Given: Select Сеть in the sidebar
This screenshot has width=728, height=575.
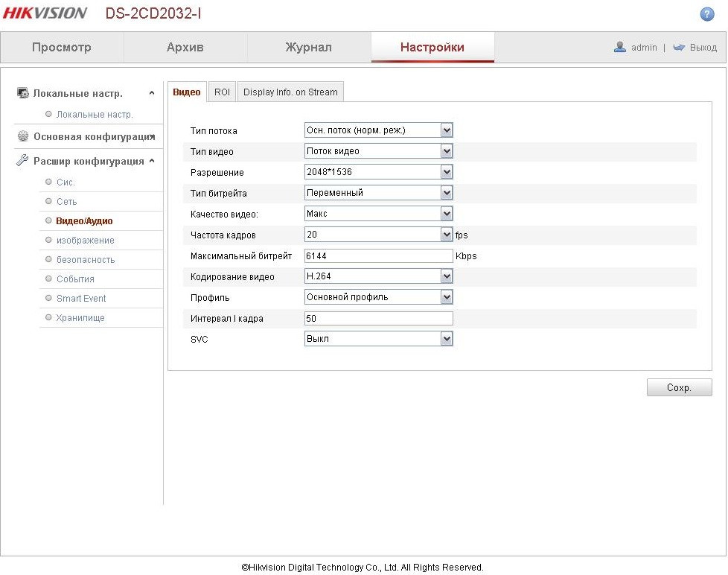Looking at the screenshot, I should 66,202.
